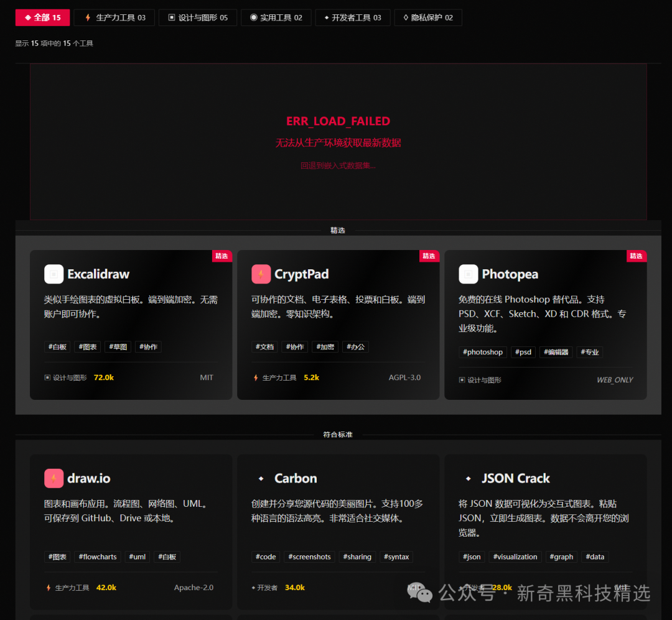
Task: Click the #photoshop tag on Photopea
Action: coord(483,352)
